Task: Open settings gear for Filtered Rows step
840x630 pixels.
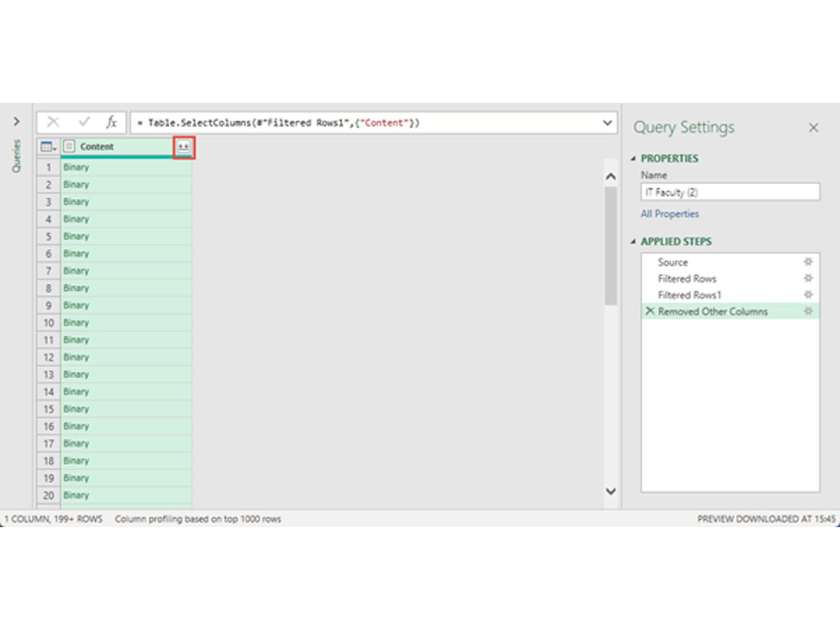Action: (808, 278)
